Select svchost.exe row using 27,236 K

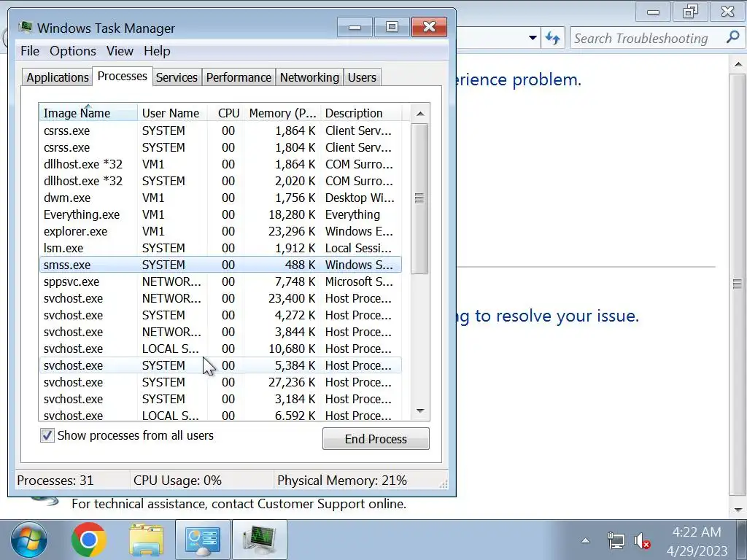coord(220,382)
